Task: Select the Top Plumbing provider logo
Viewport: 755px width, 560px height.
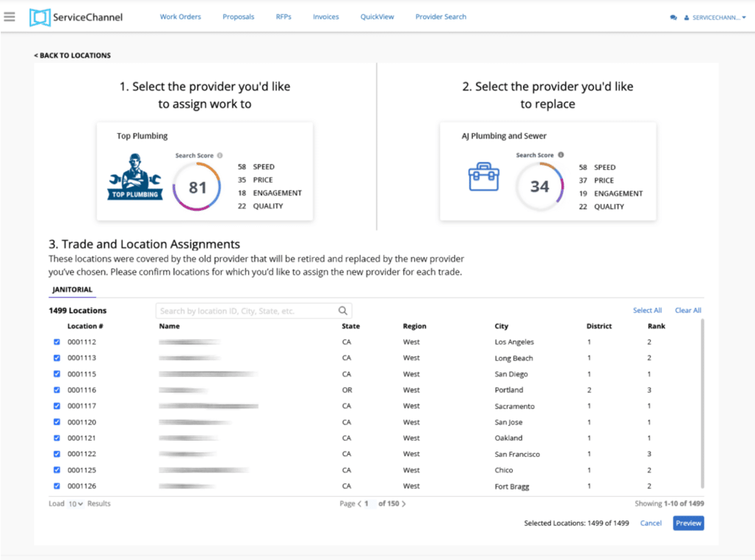Action: [x=135, y=177]
